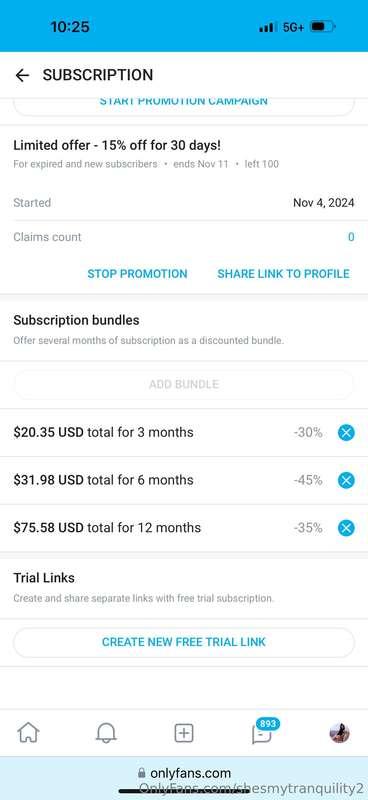Open the Home feed icon

click(x=28, y=733)
